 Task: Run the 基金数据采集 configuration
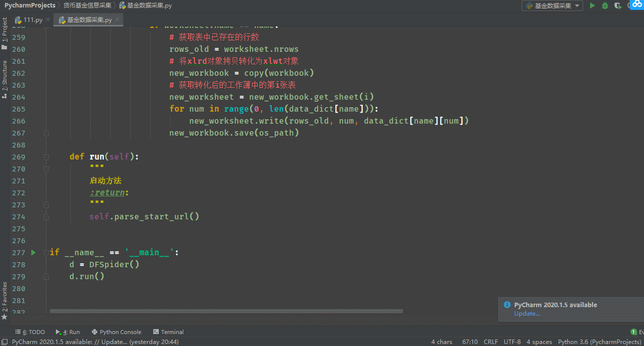tap(592, 5)
